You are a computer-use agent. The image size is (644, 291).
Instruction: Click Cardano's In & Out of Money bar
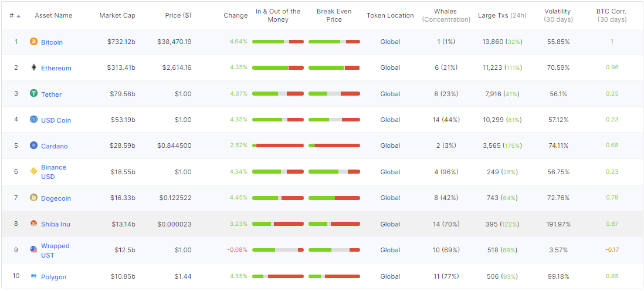pyautogui.click(x=278, y=145)
